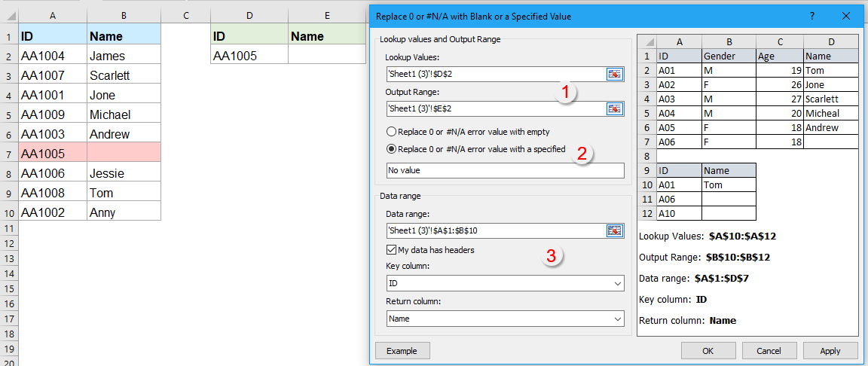Click the pink highlighted cell AA1005
This screenshot has height=366, width=868.
(52, 154)
